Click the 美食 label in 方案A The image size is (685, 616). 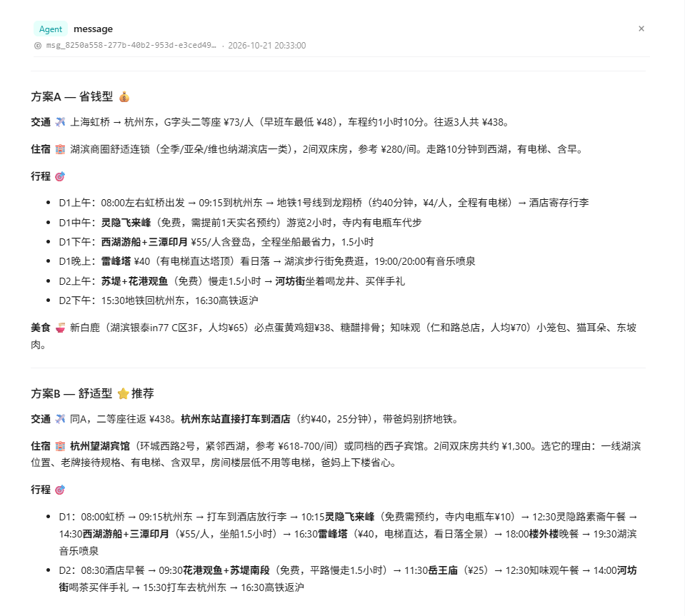click(x=41, y=328)
